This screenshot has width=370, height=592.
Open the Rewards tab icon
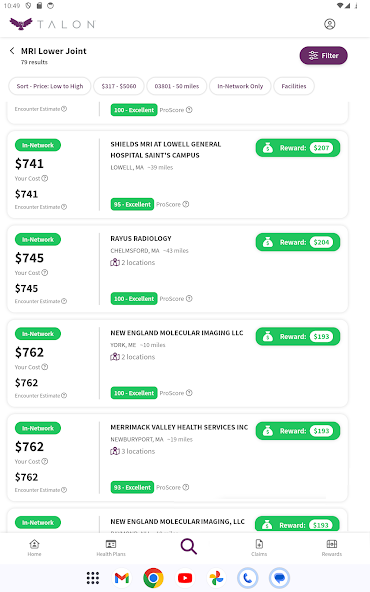[332, 548]
